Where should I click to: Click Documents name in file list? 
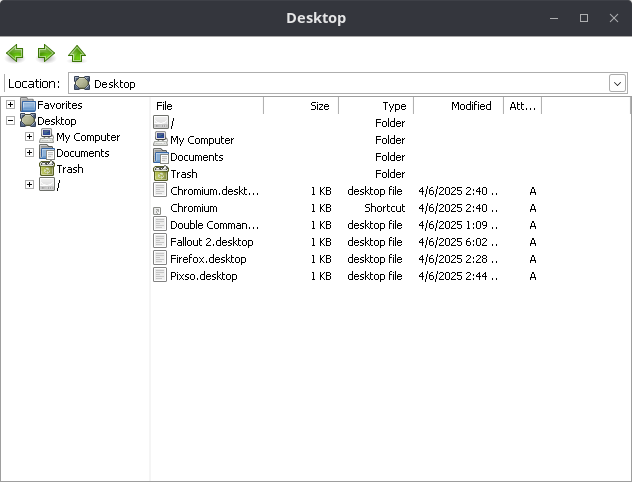(x=197, y=157)
